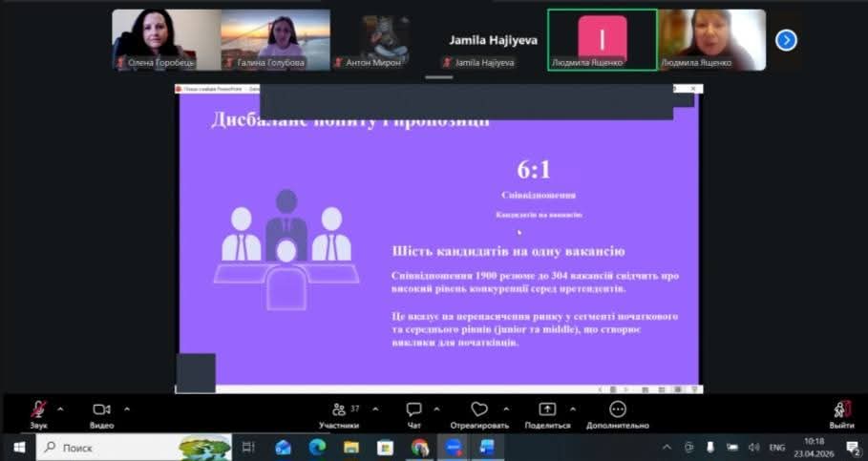Image resolution: width=868 pixels, height=461 pixels.
Task: Select Олена Горобець video thumbnail
Action: [166, 39]
